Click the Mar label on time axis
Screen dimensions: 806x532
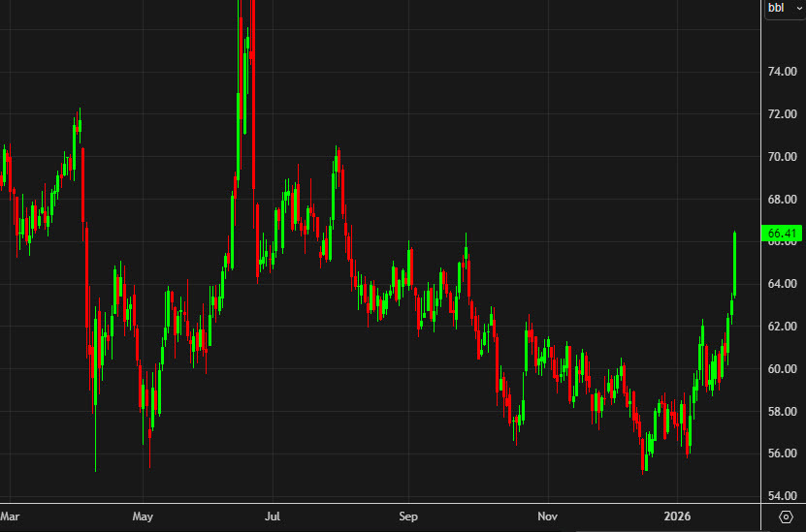coord(10,516)
